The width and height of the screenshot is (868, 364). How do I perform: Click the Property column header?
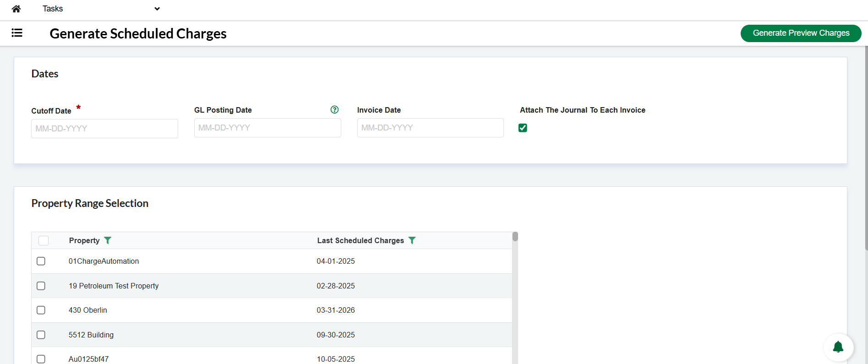(84, 240)
